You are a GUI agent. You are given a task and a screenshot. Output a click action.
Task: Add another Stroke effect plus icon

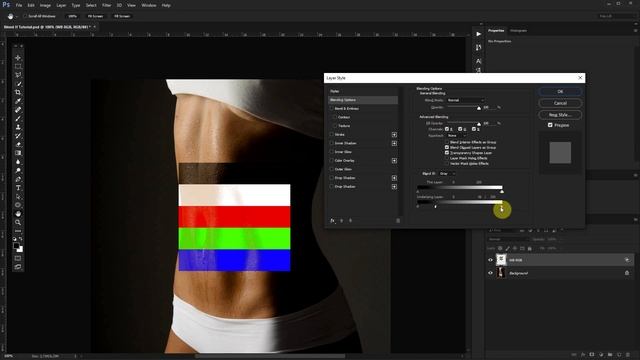pyautogui.click(x=394, y=135)
